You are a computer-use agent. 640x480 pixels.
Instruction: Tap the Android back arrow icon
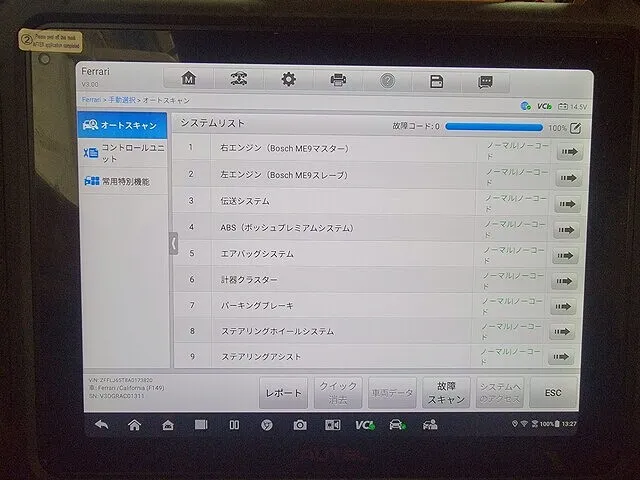point(101,425)
